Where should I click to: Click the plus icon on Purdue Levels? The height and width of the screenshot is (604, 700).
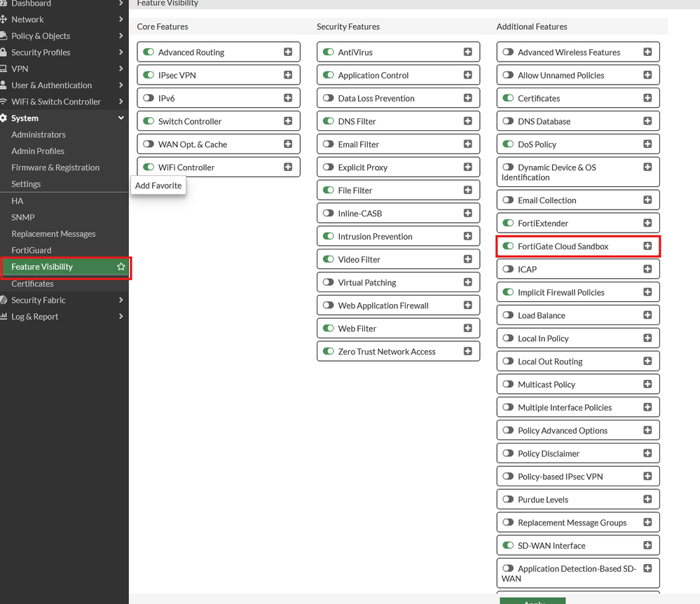click(647, 499)
